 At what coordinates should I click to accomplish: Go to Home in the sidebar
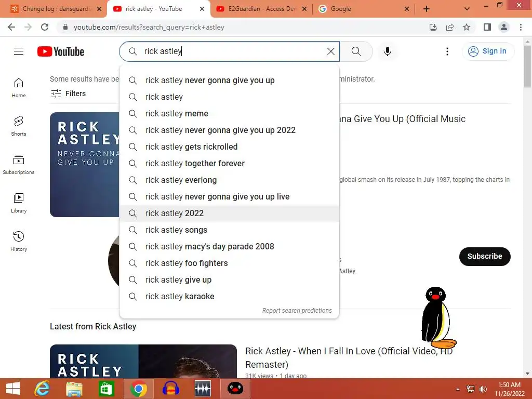pyautogui.click(x=19, y=87)
